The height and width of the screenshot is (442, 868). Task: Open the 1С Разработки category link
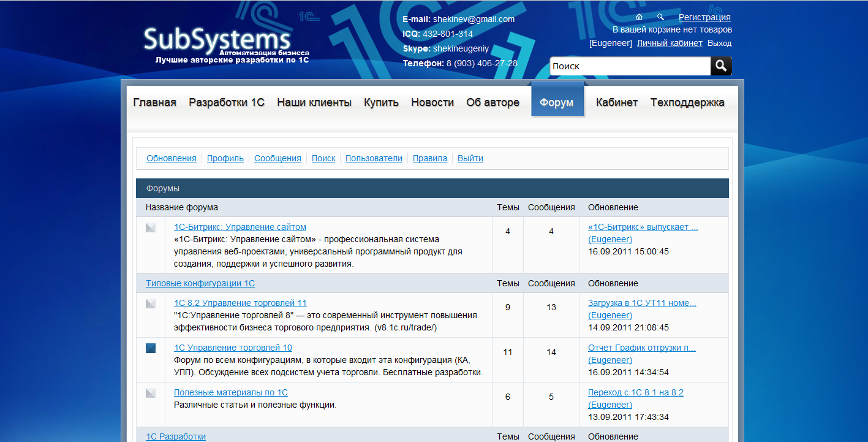pos(176,436)
